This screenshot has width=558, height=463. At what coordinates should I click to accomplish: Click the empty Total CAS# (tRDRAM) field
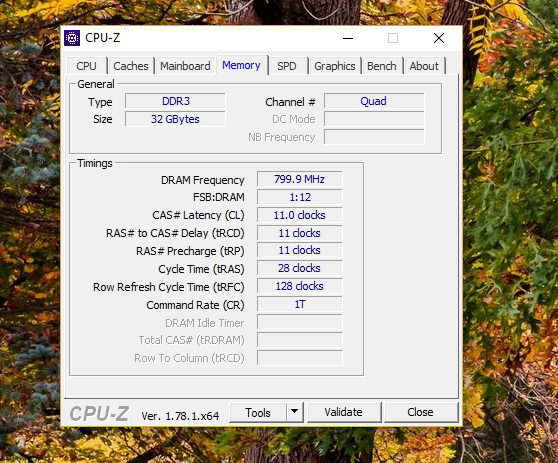(x=300, y=340)
